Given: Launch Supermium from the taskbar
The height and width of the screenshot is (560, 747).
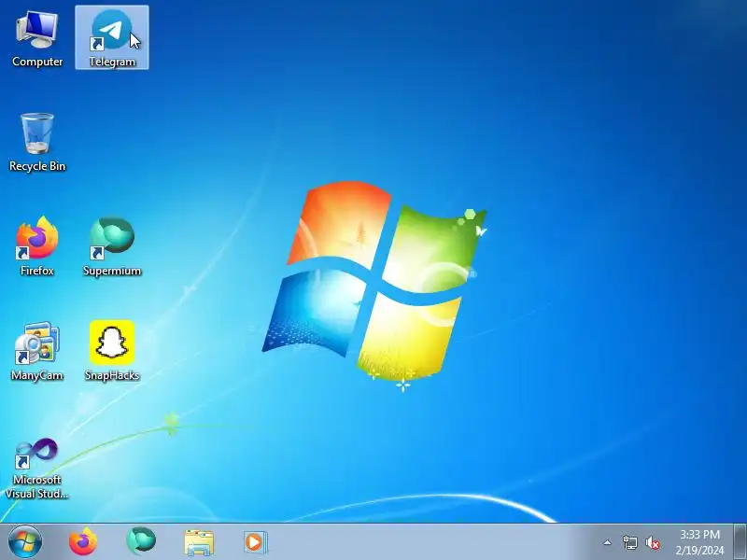Looking at the screenshot, I should pyautogui.click(x=141, y=541).
